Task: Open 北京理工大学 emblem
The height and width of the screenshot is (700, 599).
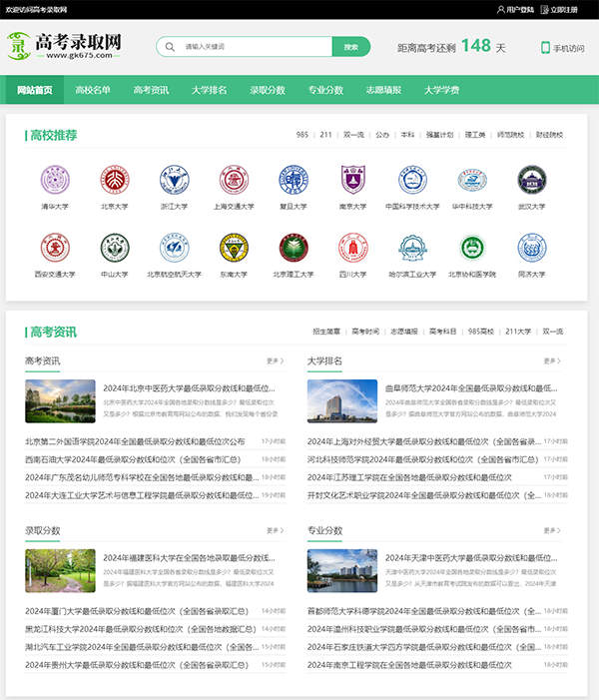Action: pos(294,248)
